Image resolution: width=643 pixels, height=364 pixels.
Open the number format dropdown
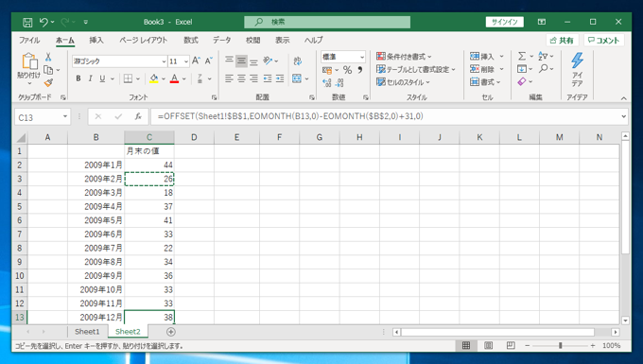pos(361,57)
